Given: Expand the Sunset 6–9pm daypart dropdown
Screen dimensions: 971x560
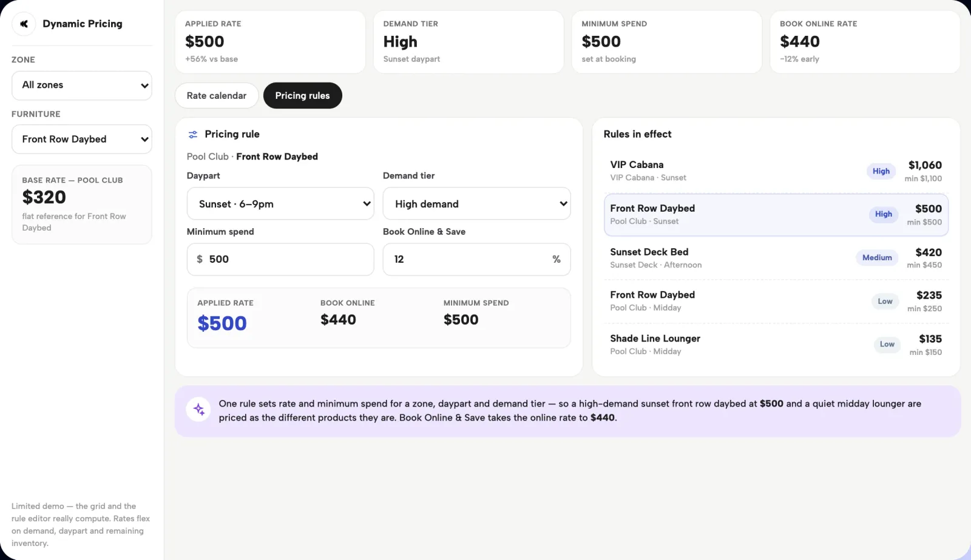Looking at the screenshot, I should (280, 204).
